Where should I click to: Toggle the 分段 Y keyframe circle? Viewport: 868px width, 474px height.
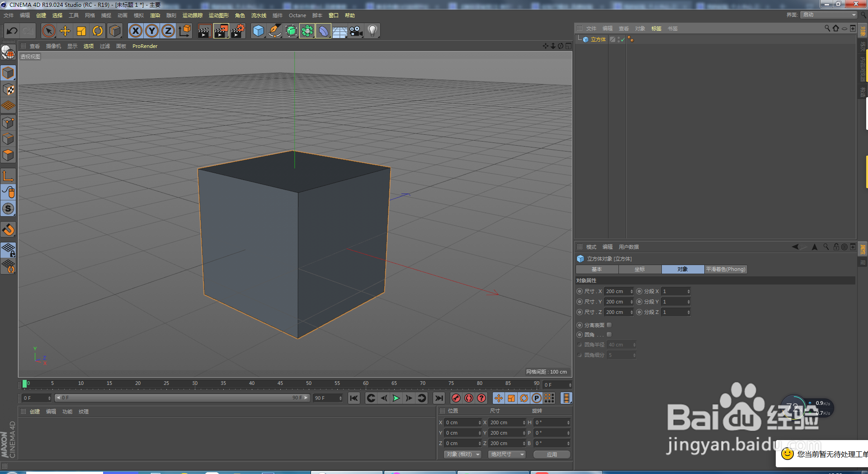pyautogui.click(x=639, y=302)
